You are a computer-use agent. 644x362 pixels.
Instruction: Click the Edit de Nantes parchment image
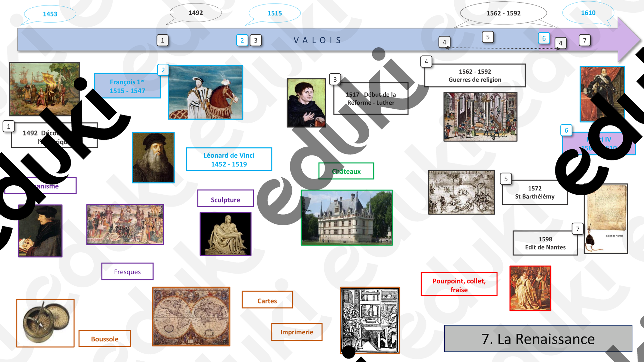pyautogui.click(x=606, y=219)
